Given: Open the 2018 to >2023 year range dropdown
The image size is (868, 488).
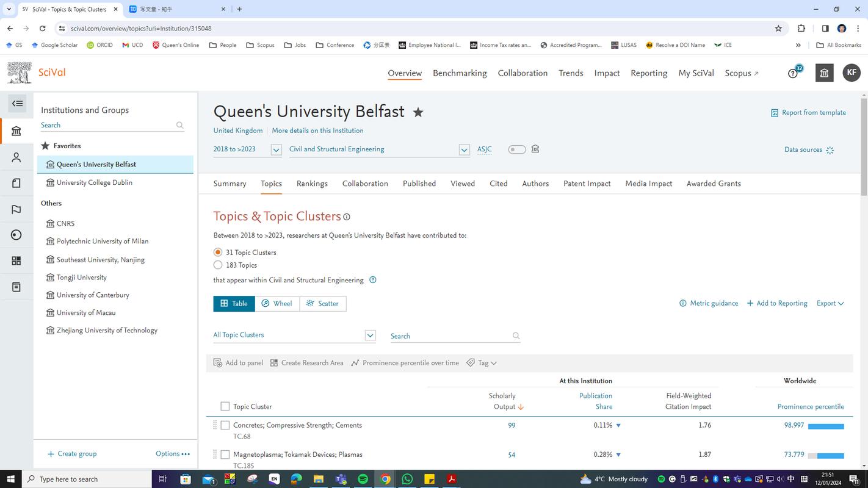Looking at the screenshot, I should point(276,150).
